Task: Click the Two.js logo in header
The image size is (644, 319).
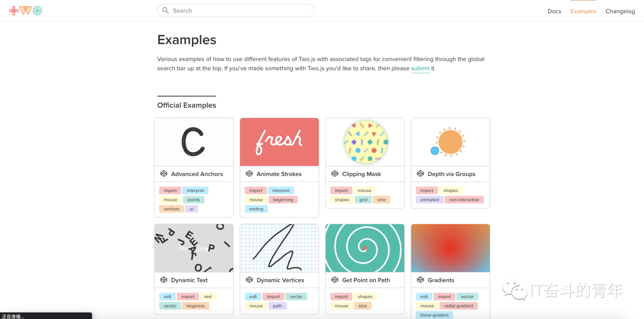Action: pyautogui.click(x=26, y=11)
